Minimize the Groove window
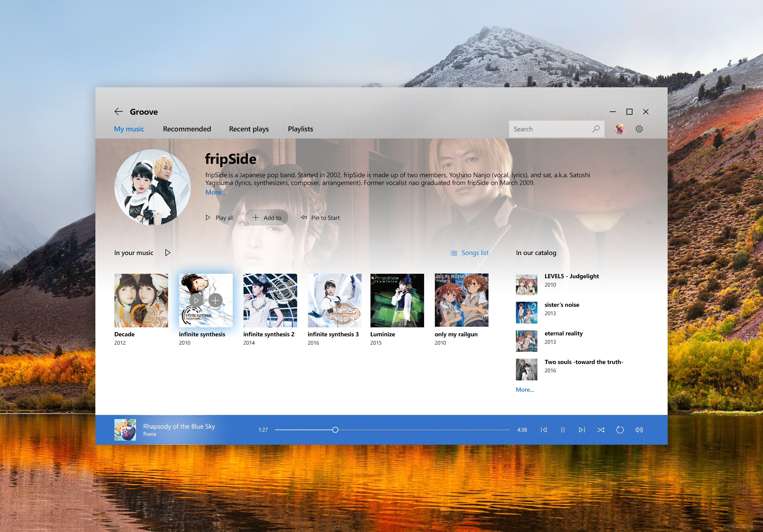Screen dimensions: 763x532 pos(612,112)
